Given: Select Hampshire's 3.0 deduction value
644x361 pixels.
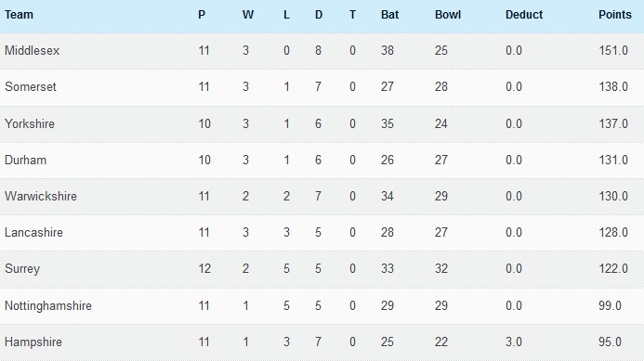Looking at the screenshot, I should click(x=513, y=342).
